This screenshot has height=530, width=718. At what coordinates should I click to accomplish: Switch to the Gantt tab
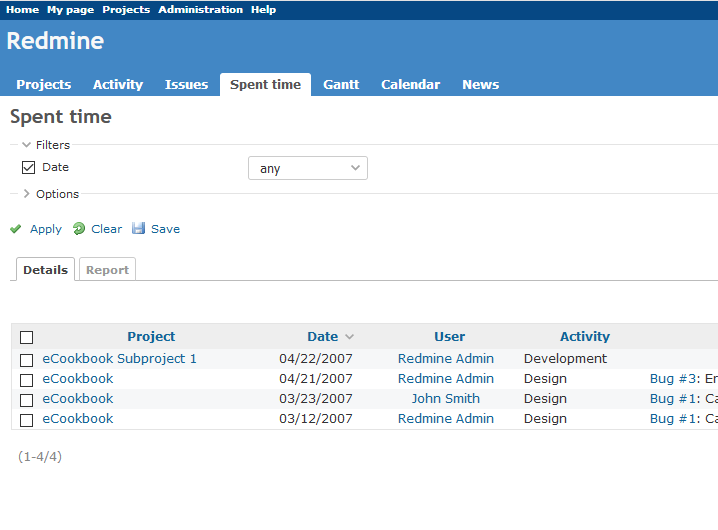(x=341, y=85)
